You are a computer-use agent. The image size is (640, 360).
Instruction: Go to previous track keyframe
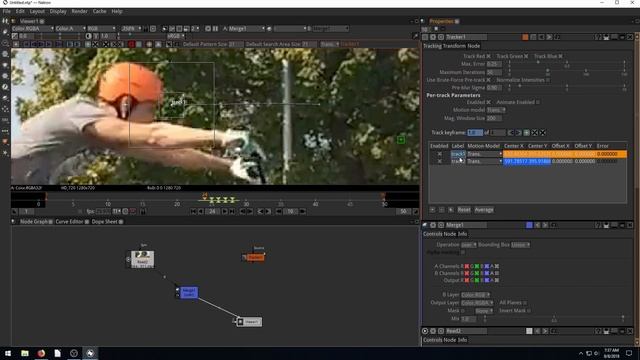(x=511, y=133)
